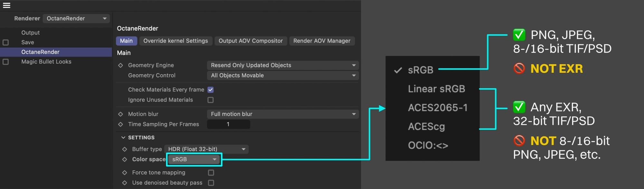Click the Time Sampling keyframe diamond
This screenshot has height=189, width=644.
coord(121,124)
